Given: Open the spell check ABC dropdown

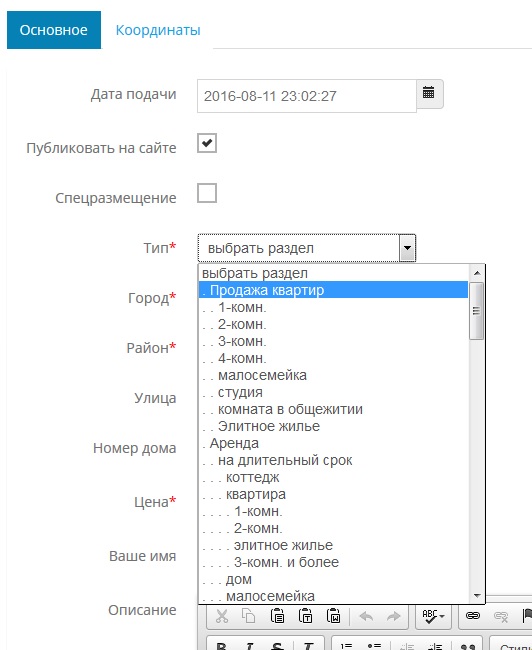Looking at the screenshot, I should click(x=433, y=616).
